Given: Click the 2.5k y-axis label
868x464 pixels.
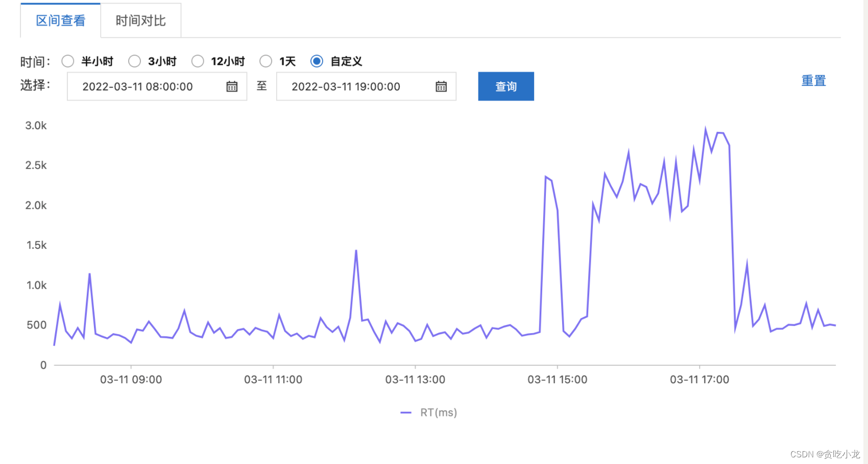Looking at the screenshot, I should coord(36,166).
